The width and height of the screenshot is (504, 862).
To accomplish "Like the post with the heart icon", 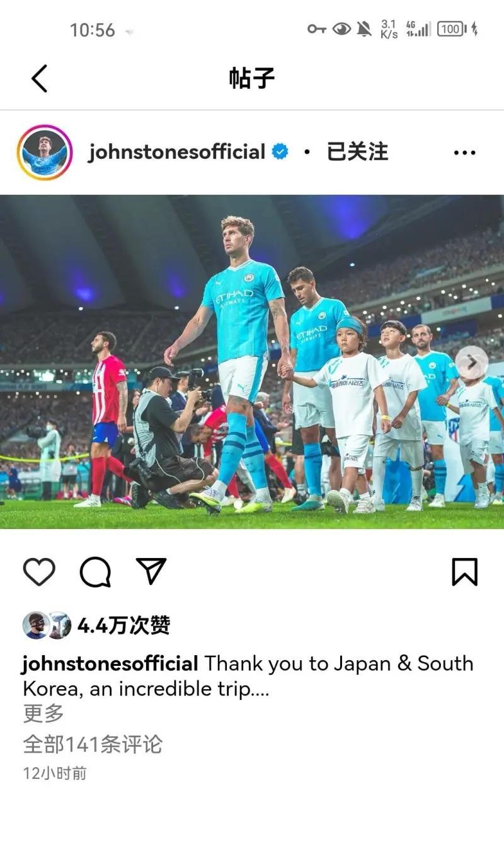I will pyautogui.click(x=39, y=572).
